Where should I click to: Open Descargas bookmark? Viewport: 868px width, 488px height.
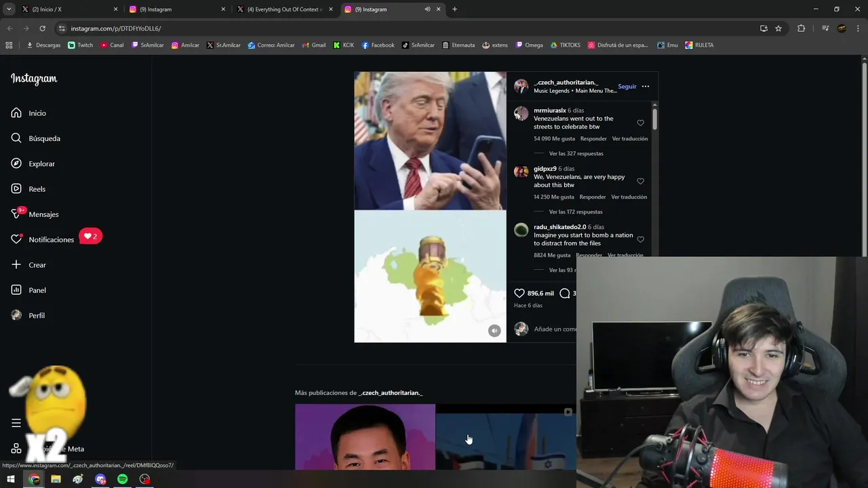[43, 45]
